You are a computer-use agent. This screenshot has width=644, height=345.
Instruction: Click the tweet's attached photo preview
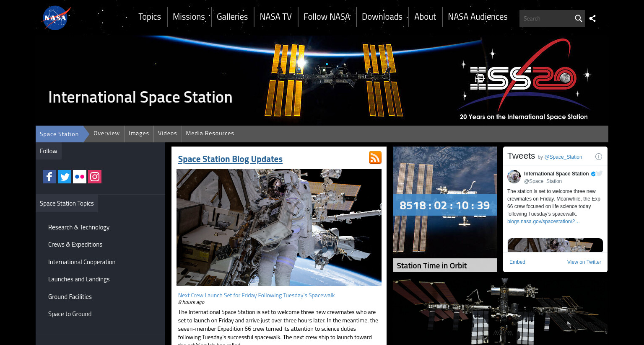[x=555, y=245]
